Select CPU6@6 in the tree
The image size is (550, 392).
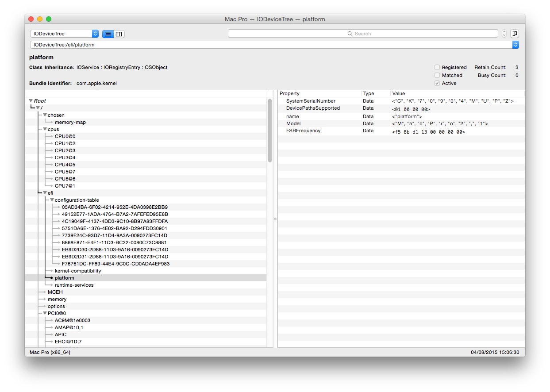click(65, 179)
